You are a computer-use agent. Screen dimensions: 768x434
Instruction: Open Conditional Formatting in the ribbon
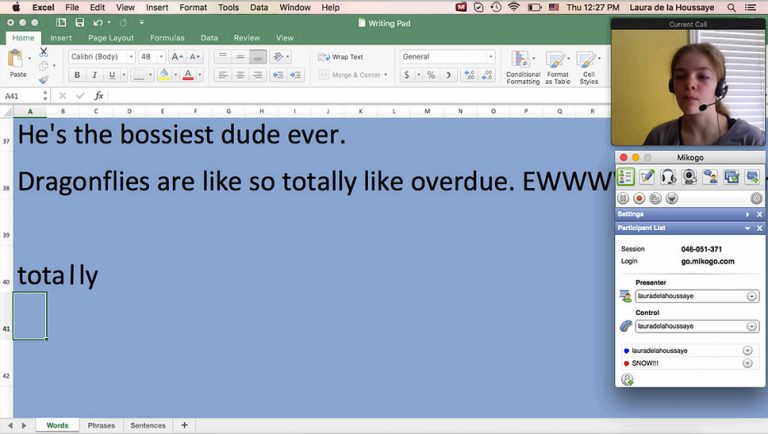pyautogui.click(x=522, y=66)
